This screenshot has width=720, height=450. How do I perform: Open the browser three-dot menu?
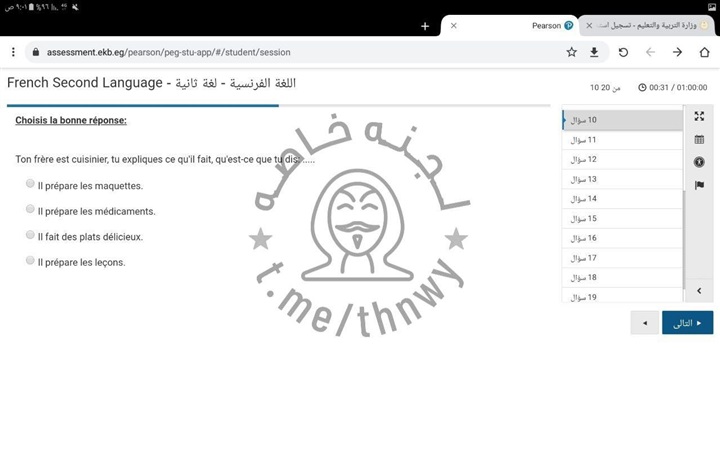(13, 52)
